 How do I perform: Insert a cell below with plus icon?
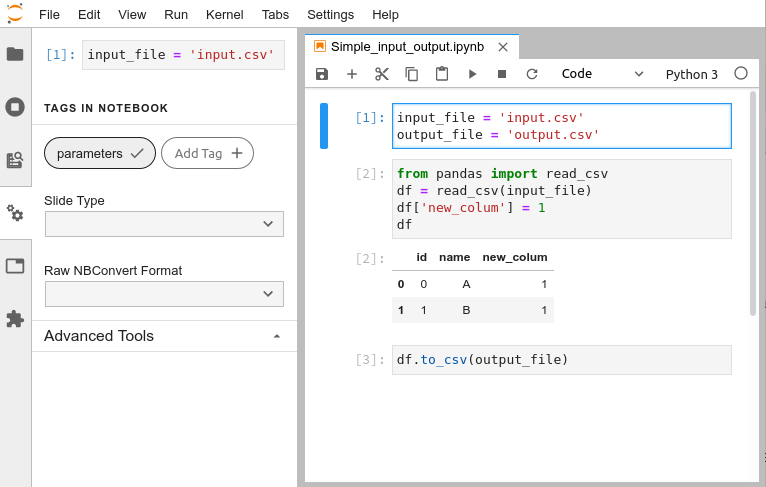(x=352, y=74)
